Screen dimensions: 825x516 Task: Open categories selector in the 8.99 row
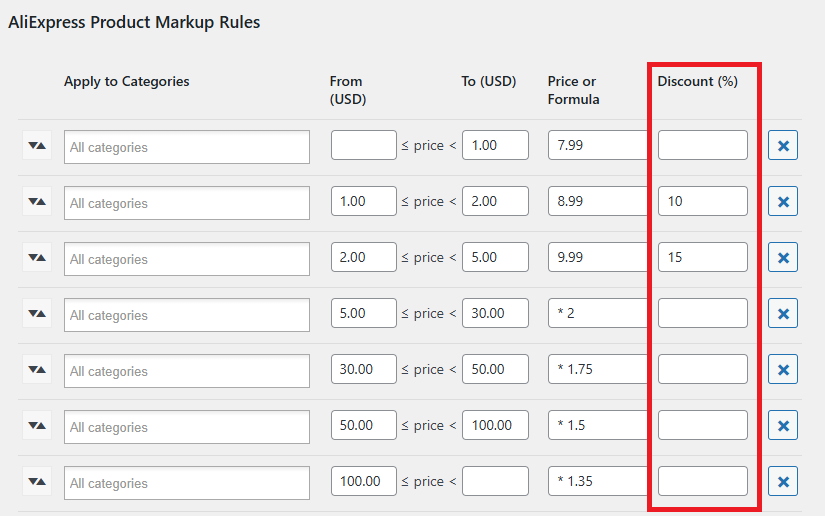click(187, 203)
